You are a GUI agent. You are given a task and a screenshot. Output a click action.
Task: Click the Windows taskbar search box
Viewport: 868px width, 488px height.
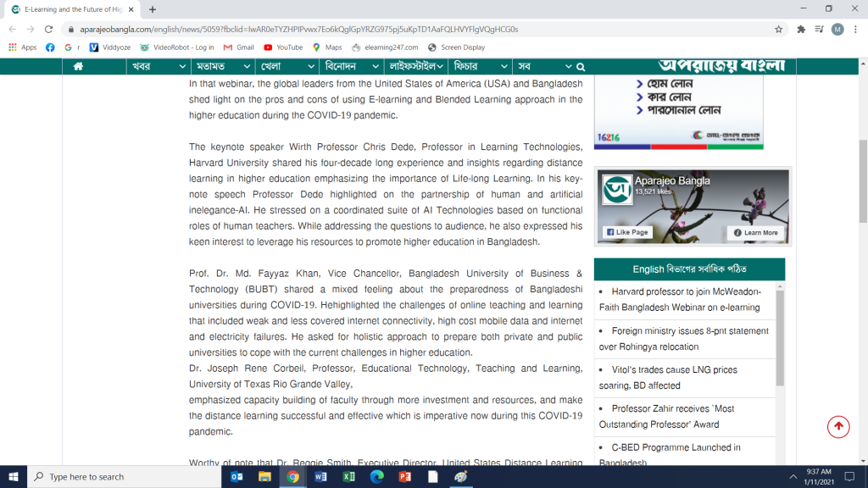tap(124, 476)
